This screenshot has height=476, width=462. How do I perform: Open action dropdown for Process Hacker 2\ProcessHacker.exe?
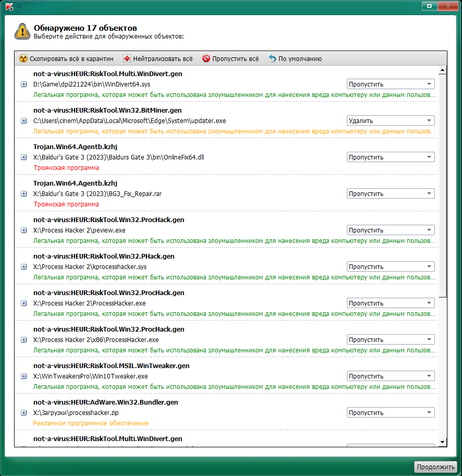[x=391, y=303]
